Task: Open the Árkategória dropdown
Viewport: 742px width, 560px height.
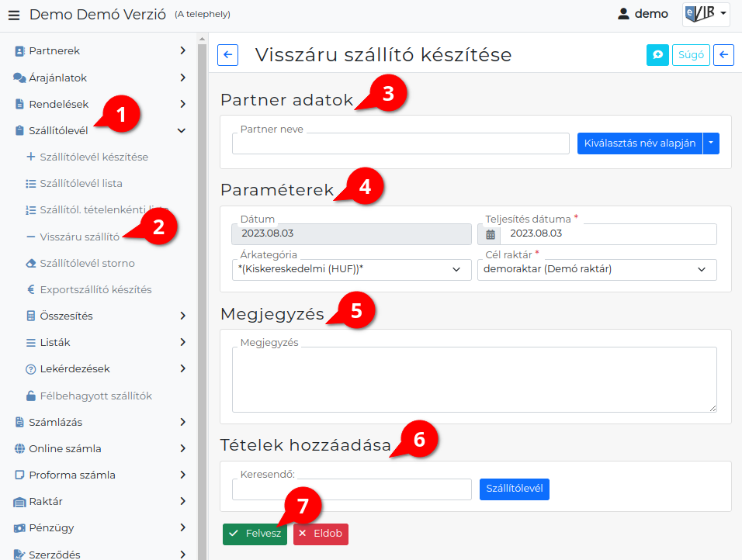Action: click(x=351, y=269)
